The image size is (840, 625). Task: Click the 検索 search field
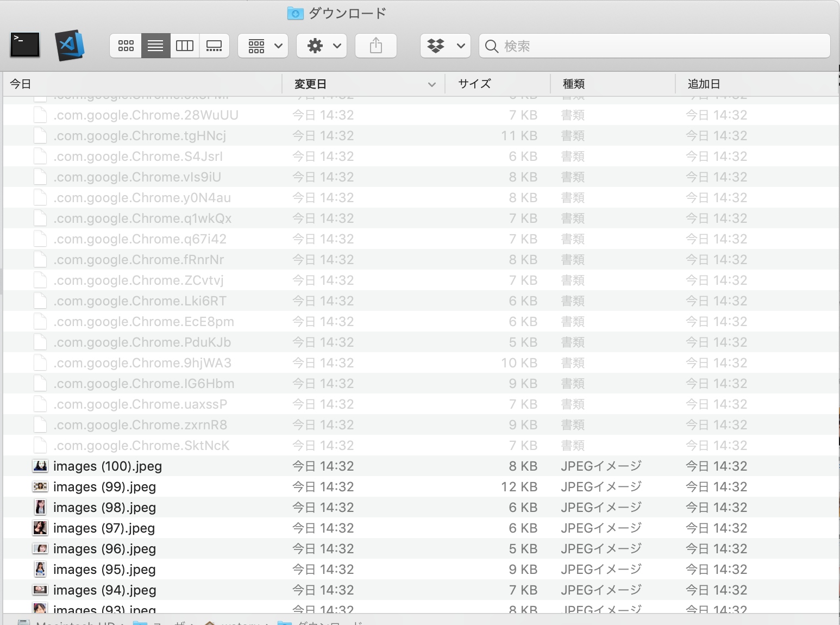(x=655, y=46)
